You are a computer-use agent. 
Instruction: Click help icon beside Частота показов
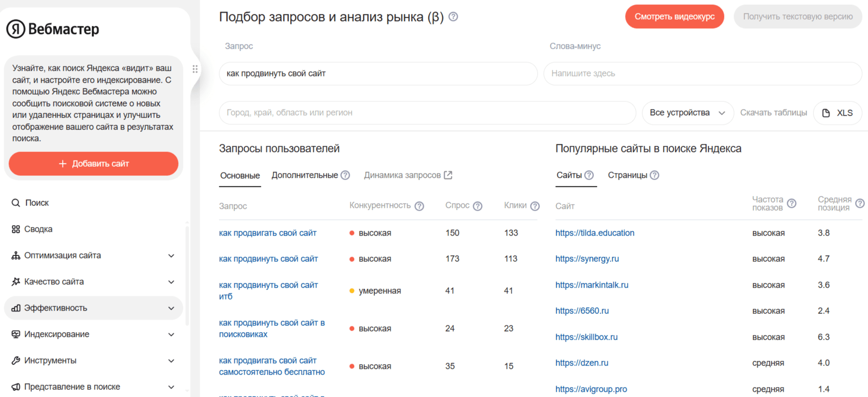click(x=792, y=204)
